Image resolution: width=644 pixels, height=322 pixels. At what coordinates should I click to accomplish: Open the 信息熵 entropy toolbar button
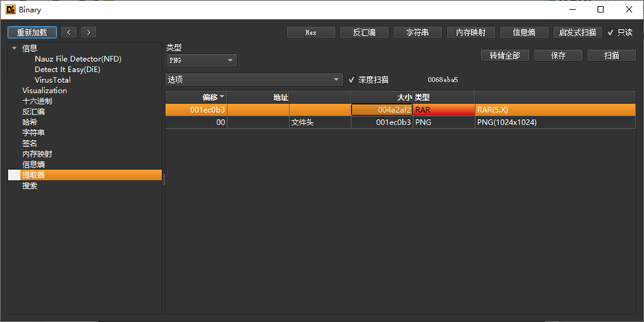523,33
